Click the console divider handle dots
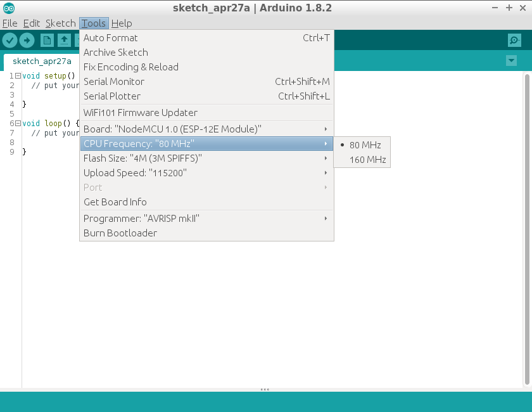This screenshot has height=412, width=532. click(265, 390)
